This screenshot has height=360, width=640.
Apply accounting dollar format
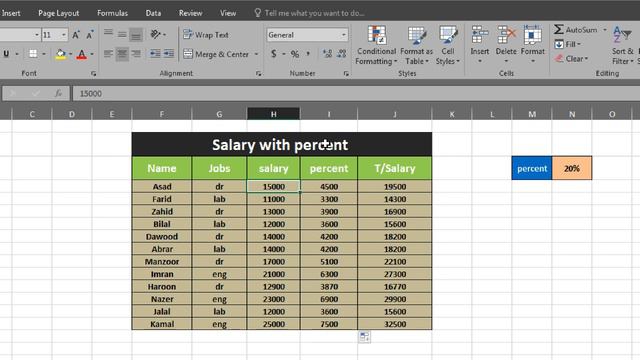(x=273, y=54)
